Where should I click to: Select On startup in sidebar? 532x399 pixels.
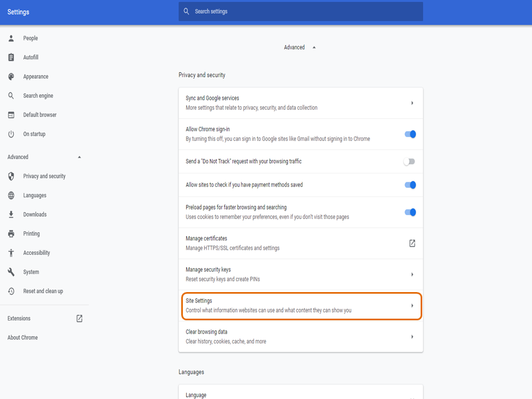click(x=34, y=134)
